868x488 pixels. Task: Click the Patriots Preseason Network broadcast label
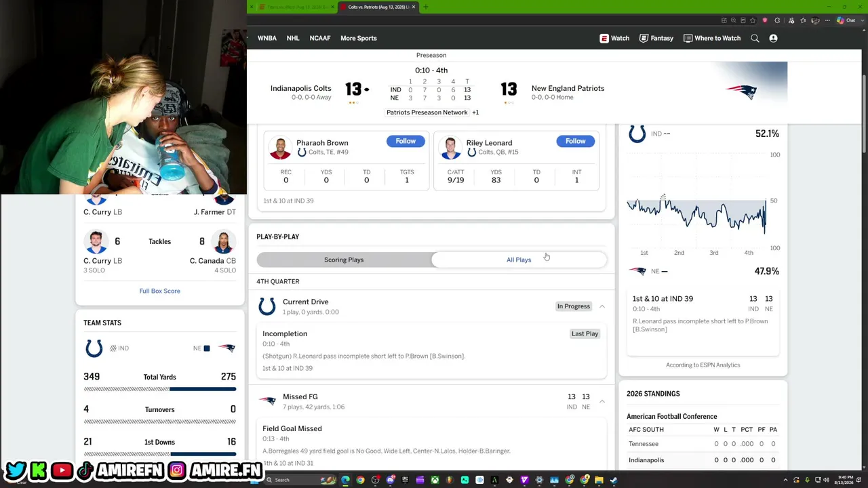[427, 113]
